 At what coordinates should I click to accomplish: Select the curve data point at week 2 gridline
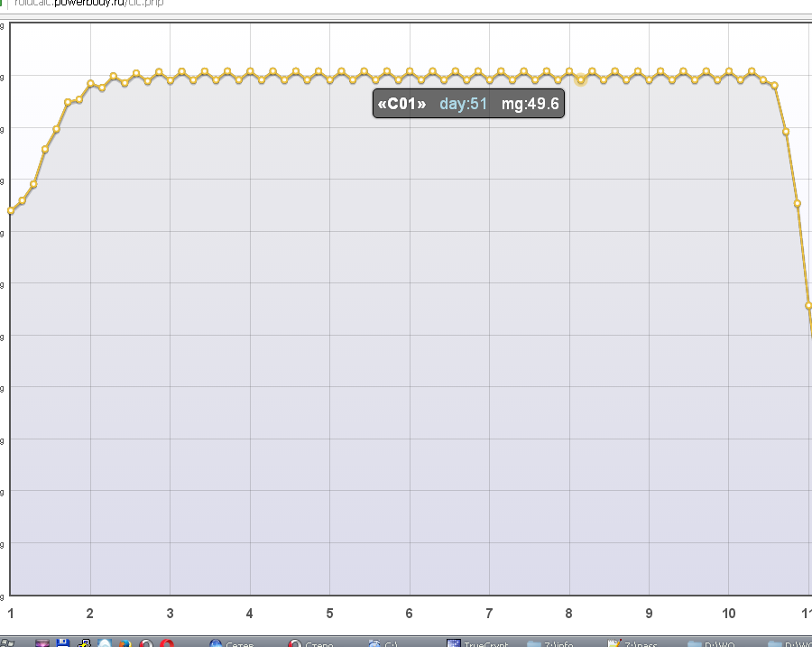(90, 84)
